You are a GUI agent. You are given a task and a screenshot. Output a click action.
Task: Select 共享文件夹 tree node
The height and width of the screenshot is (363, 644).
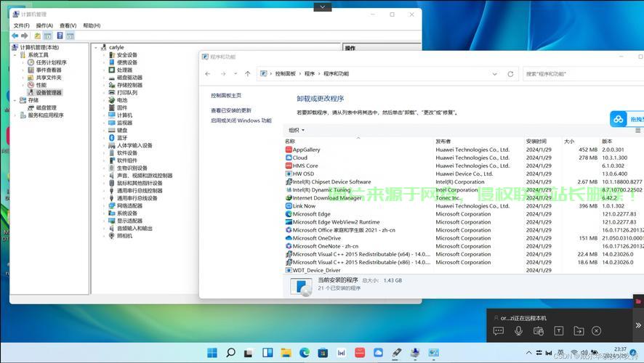coord(49,78)
